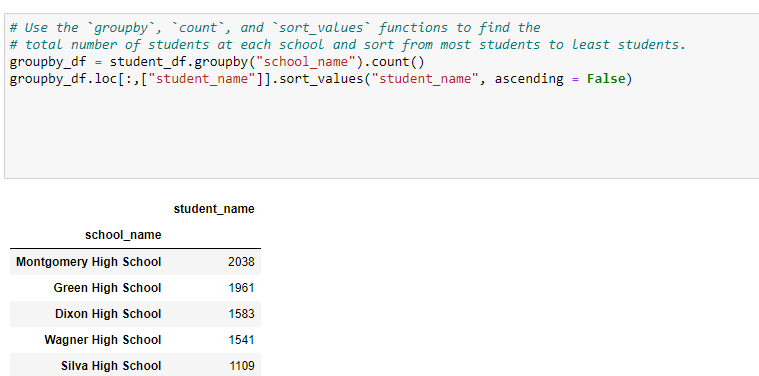The image size is (759, 376).
Task: Click the school_name index header
Action: [123, 235]
